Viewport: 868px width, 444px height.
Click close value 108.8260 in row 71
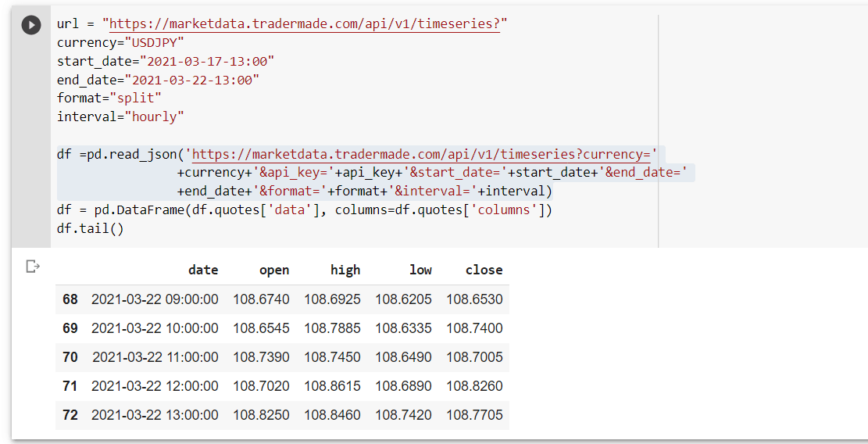click(474, 386)
